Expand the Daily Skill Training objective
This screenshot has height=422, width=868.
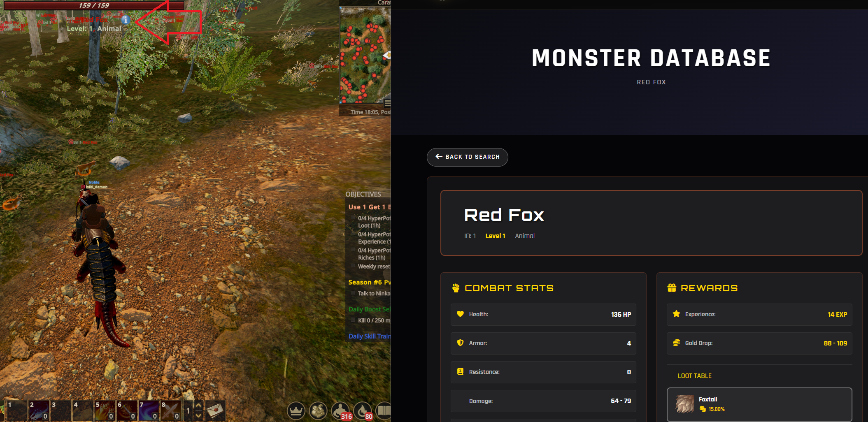370,336
